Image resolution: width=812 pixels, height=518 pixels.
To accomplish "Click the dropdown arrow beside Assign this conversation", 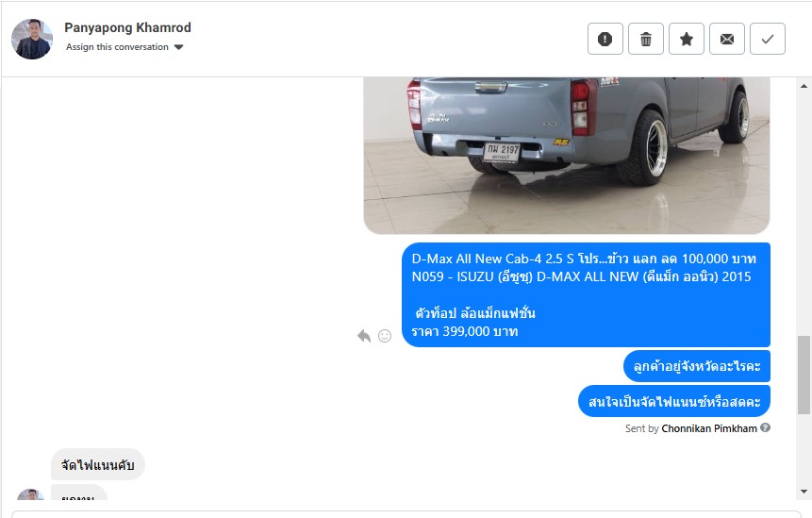I will [178, 47].
